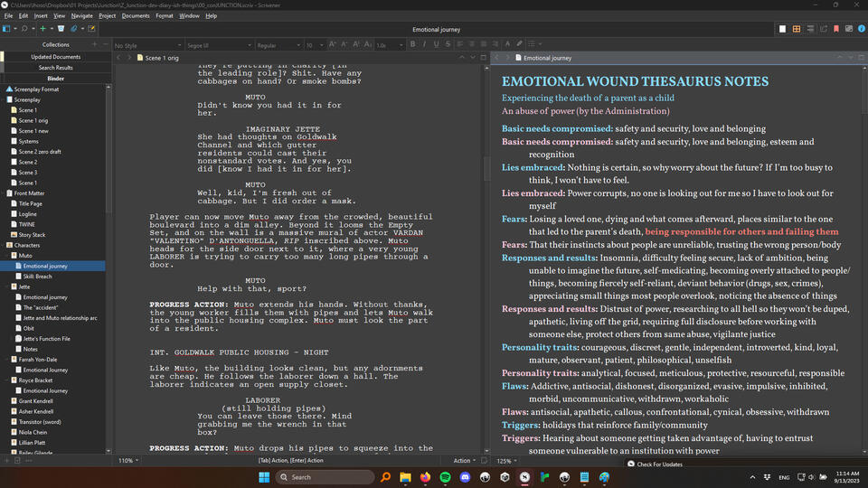The width and height of the screenshot is (868, 488).
Task: Open the 125% zoom dropdown in right editor
Action: pos(506,460)
